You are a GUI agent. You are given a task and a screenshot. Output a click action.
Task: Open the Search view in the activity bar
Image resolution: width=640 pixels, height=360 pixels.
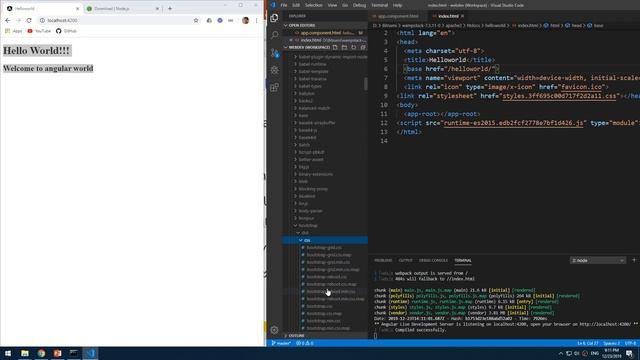275,35
